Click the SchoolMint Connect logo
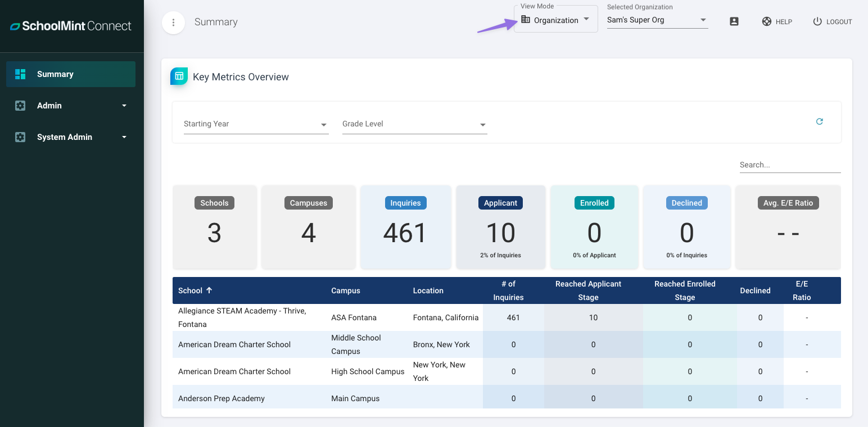This screenshot has width=868, height=427. (x=71, y=26)
